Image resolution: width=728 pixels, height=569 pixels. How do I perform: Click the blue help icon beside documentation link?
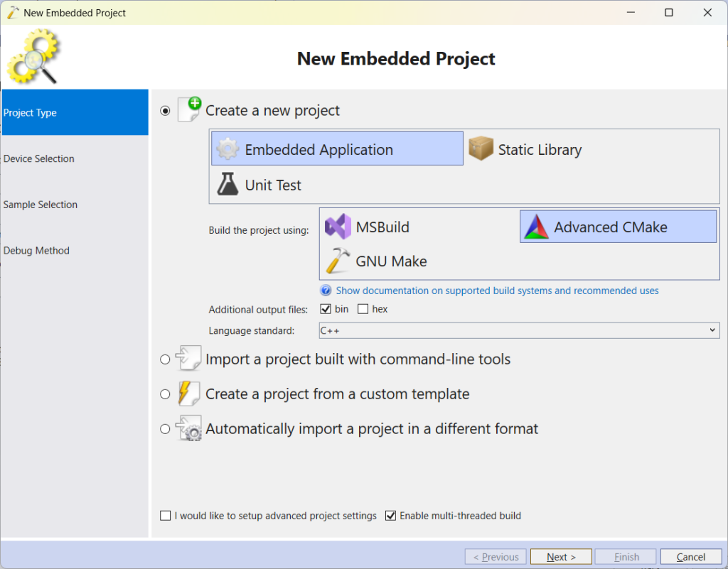(326, 291)
